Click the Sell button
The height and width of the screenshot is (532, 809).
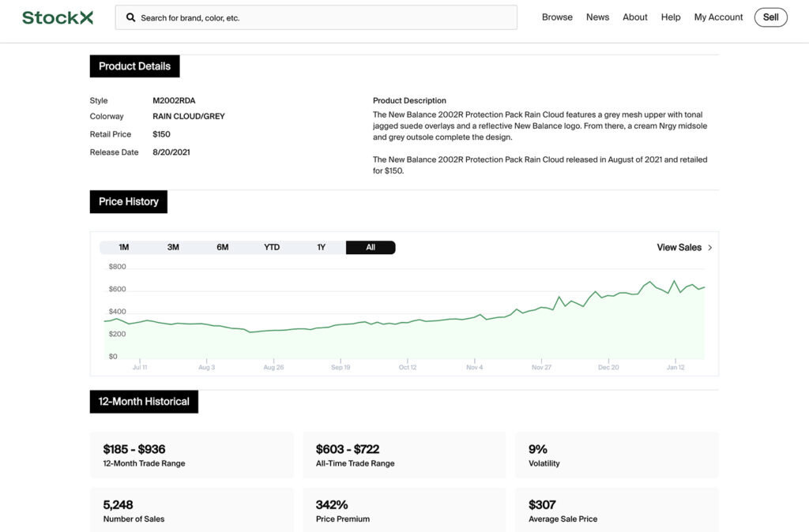(770, 17)
